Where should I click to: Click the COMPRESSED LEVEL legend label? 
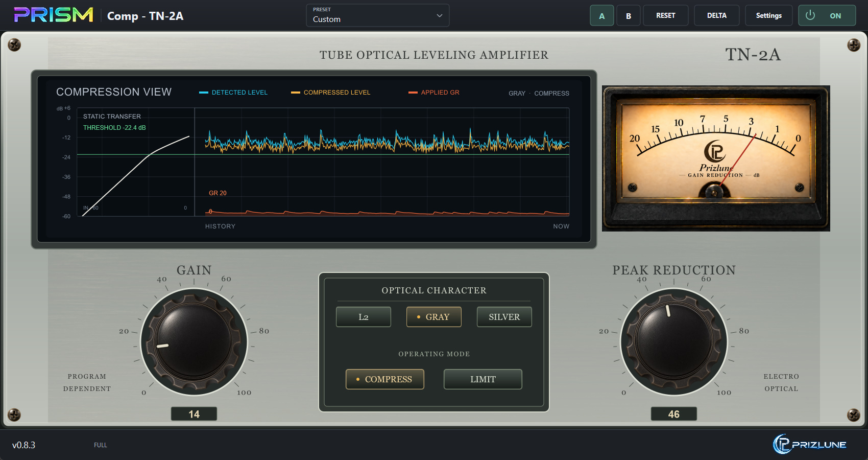pyautogui.click(x=331, y=93)
